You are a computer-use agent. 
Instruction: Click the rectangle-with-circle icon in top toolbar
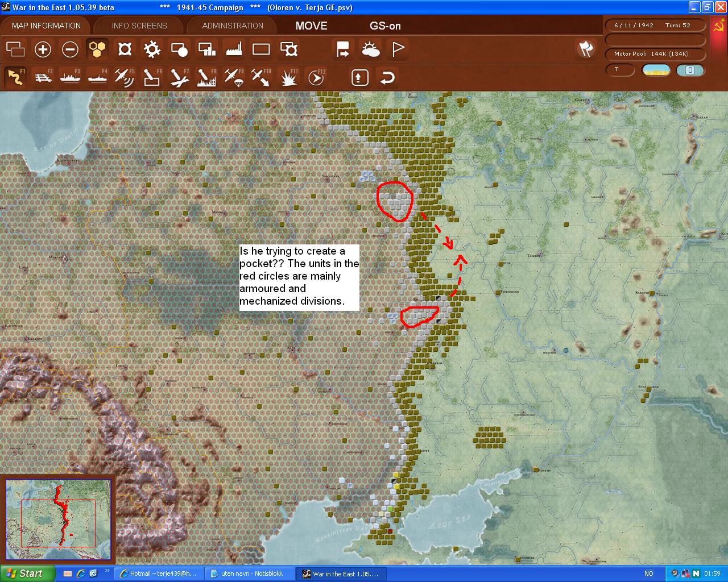point(179,49)
